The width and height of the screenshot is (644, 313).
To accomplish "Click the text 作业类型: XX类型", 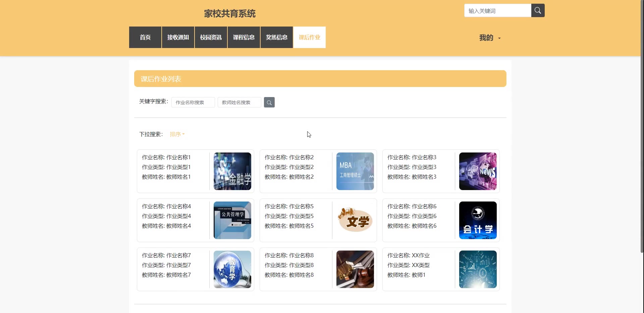I will point(409,265).
